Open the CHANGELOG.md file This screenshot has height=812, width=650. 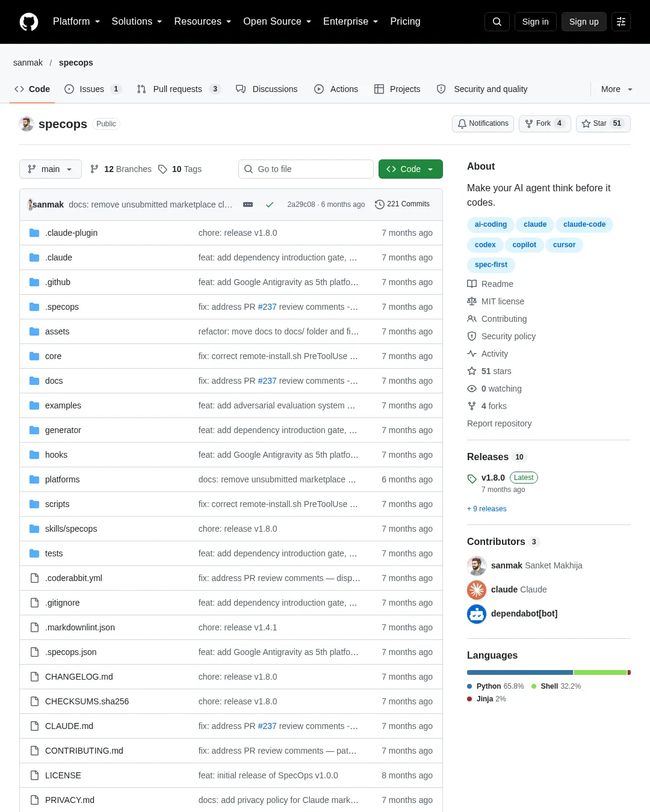[79, 677]
